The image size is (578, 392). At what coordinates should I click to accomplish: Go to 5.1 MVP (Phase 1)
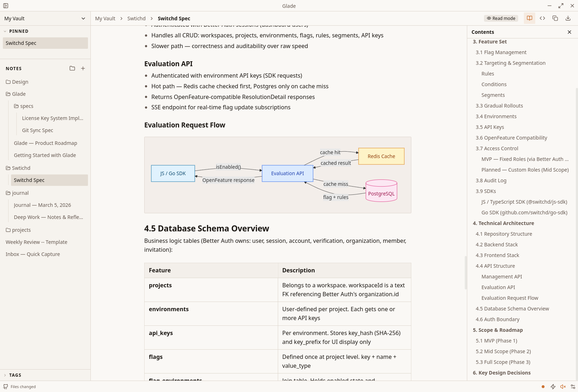(496, 341)
